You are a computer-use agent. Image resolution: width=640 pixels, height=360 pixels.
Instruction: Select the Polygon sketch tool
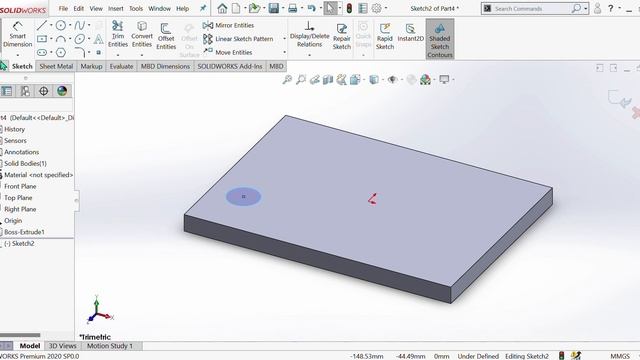pos(61,53)
